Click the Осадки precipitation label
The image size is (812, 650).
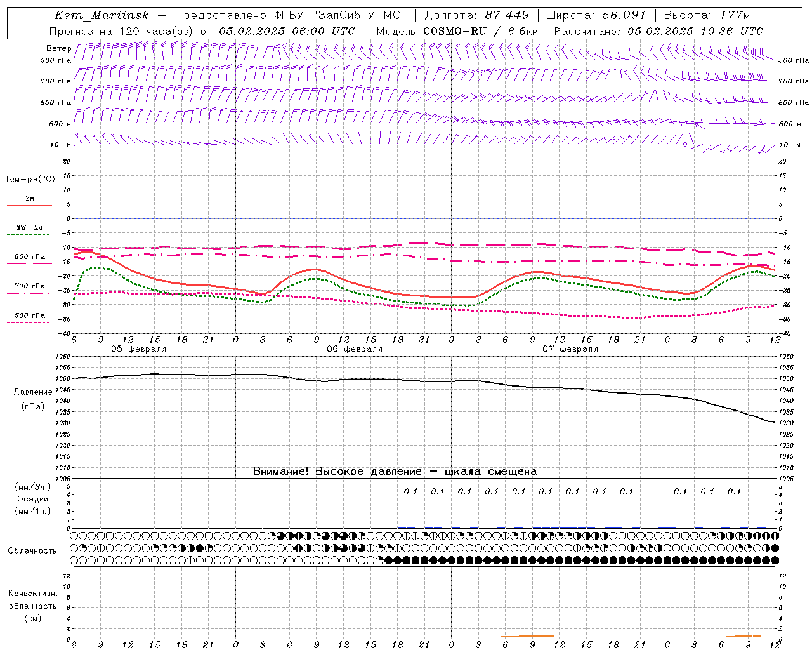33,499
